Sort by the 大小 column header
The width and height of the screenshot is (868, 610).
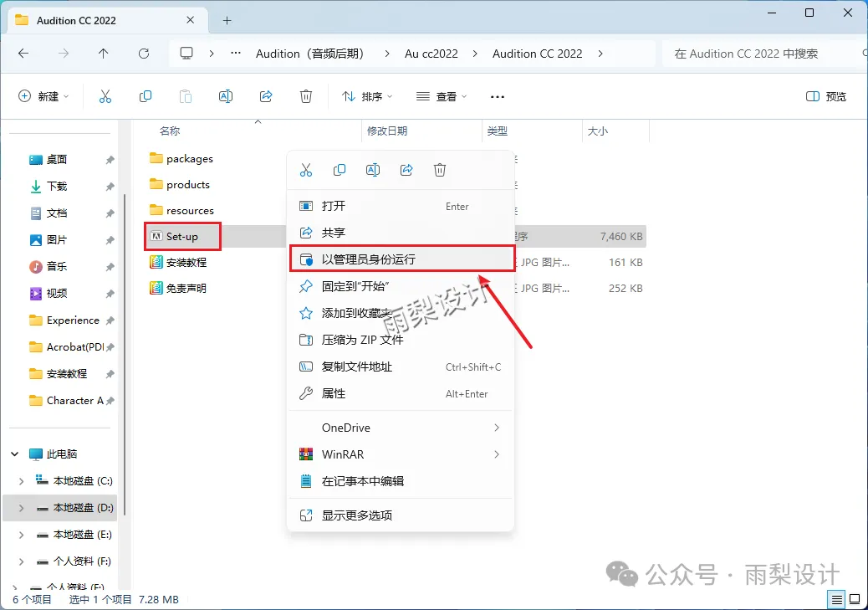[597, 131]
